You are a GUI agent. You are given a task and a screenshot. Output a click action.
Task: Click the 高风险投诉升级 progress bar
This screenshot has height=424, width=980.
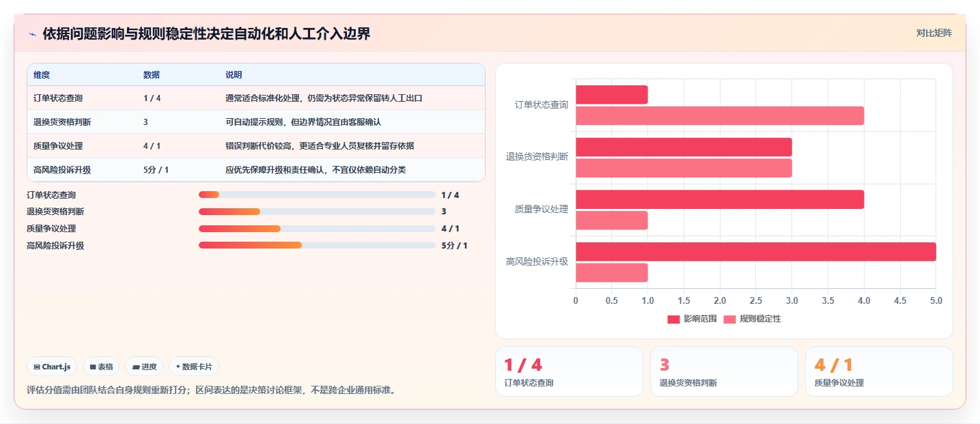click(317, 245)
